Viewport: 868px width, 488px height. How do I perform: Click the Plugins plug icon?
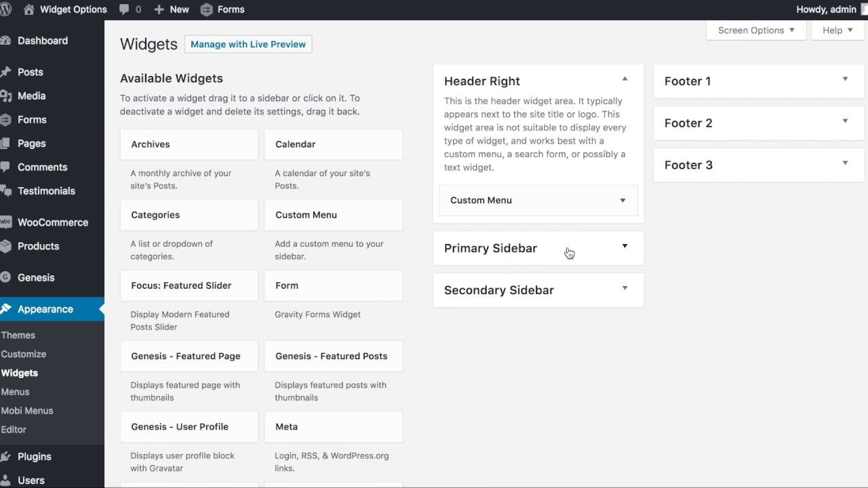[x=5, y=456]
